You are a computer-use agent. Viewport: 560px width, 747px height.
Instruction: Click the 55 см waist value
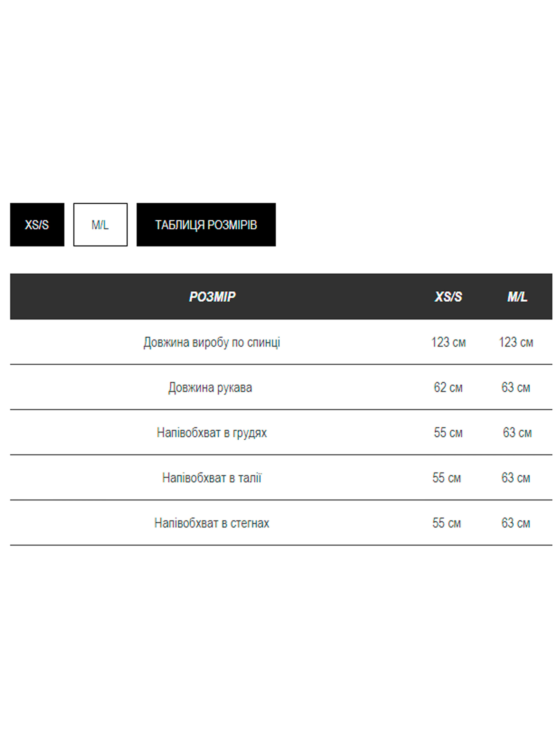[x=447, y=478]
